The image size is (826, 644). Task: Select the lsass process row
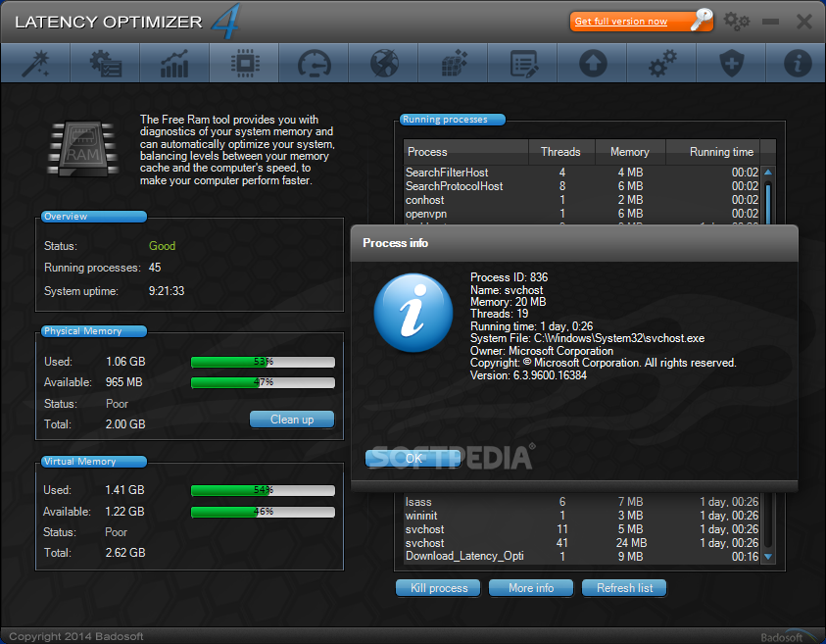(582, 502)
